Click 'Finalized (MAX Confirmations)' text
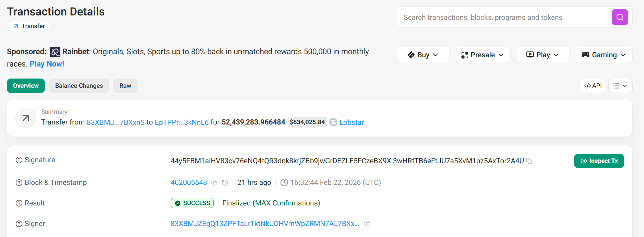Screen dimensions: 644x237 point(271,203)
